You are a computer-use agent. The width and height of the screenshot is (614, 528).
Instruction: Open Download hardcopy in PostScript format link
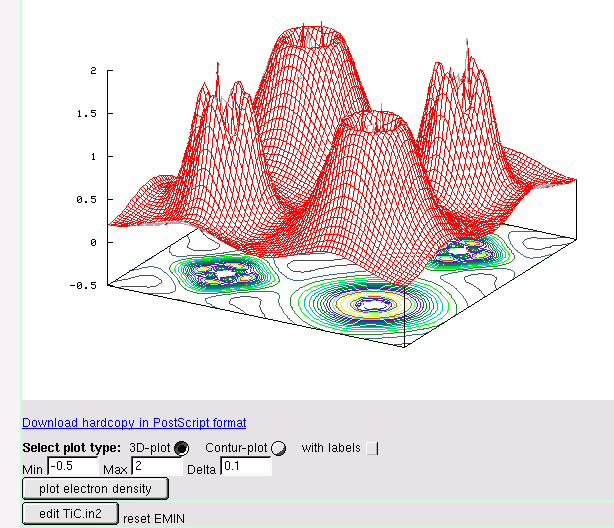(134, 423)
